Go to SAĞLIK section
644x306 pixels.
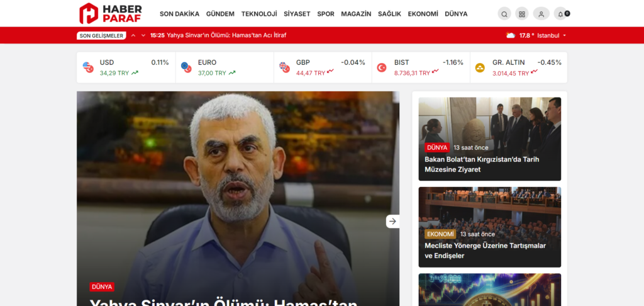click(389, 14)
